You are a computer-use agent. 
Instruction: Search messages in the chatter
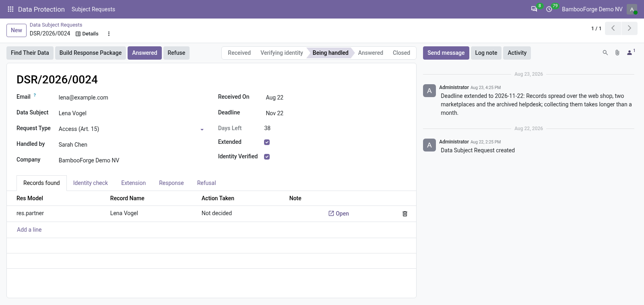[605, 53]
